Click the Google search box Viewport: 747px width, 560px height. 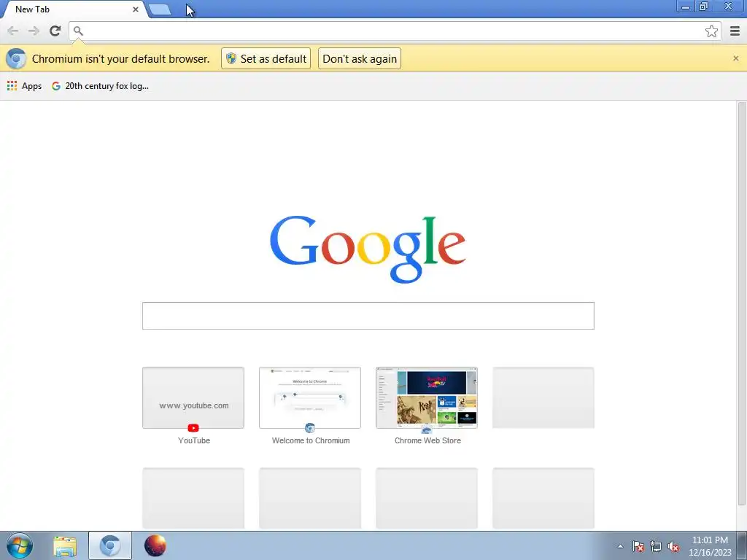(x=368, y=315)
